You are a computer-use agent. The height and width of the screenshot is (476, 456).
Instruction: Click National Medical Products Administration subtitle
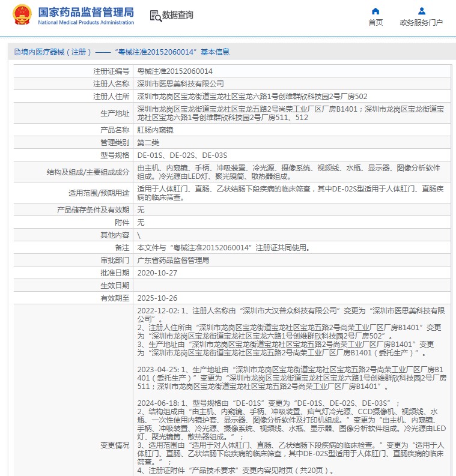[x=86, y=22]
